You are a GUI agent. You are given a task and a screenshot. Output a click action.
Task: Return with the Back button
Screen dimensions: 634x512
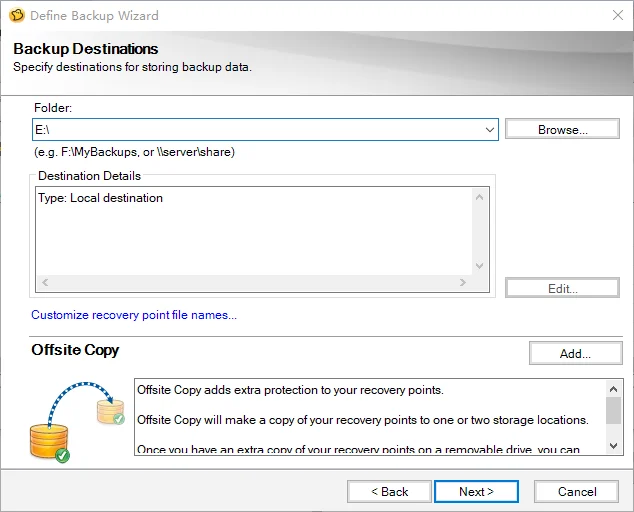pos(389,491)
